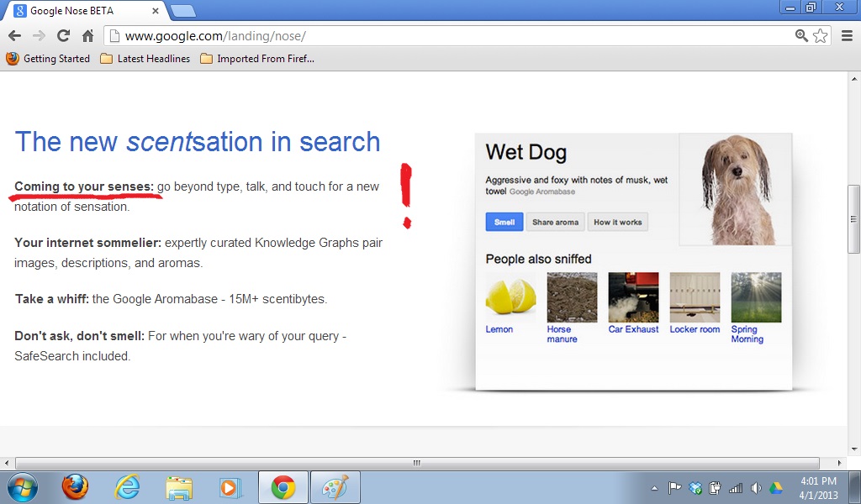Viewport: 861px width, 504px height.
Task: Show hidden system tray icons arrow
Action: click(654, 488)
